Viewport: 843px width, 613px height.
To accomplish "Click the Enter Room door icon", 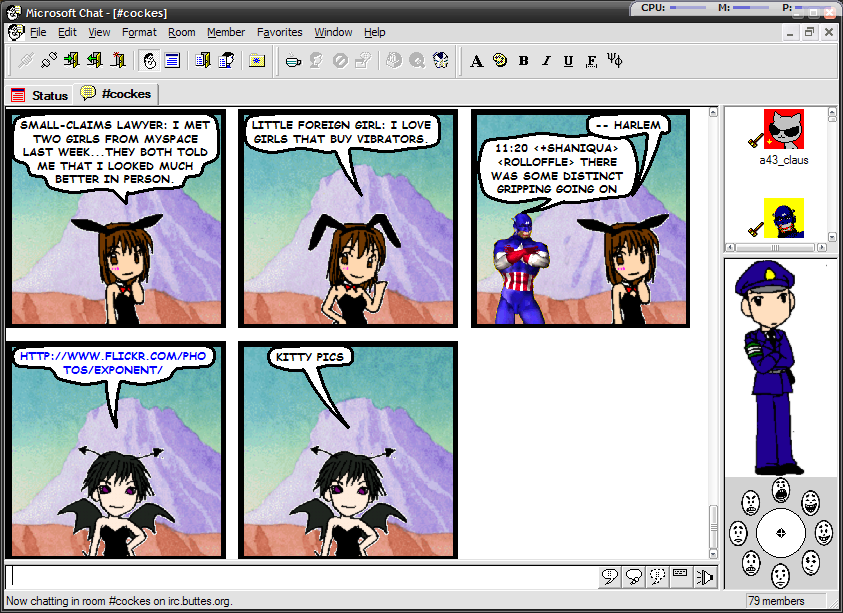I will click(x=72, y=61).
